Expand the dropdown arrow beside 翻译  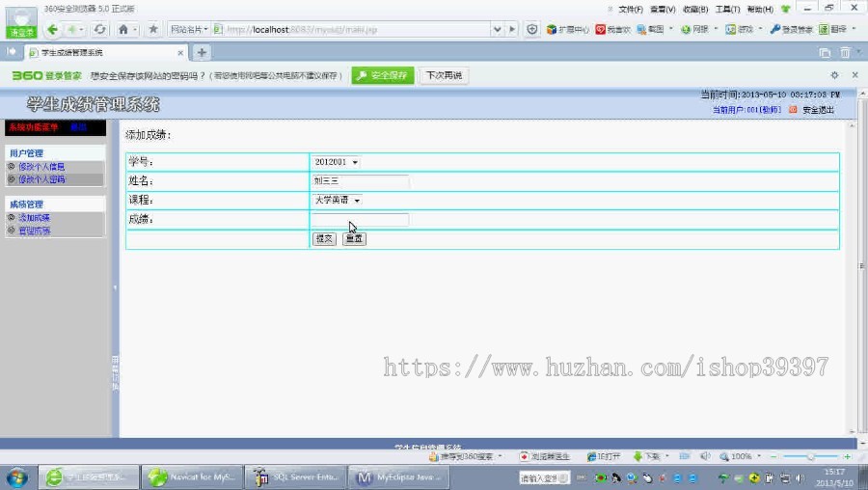tap(854, 29)
